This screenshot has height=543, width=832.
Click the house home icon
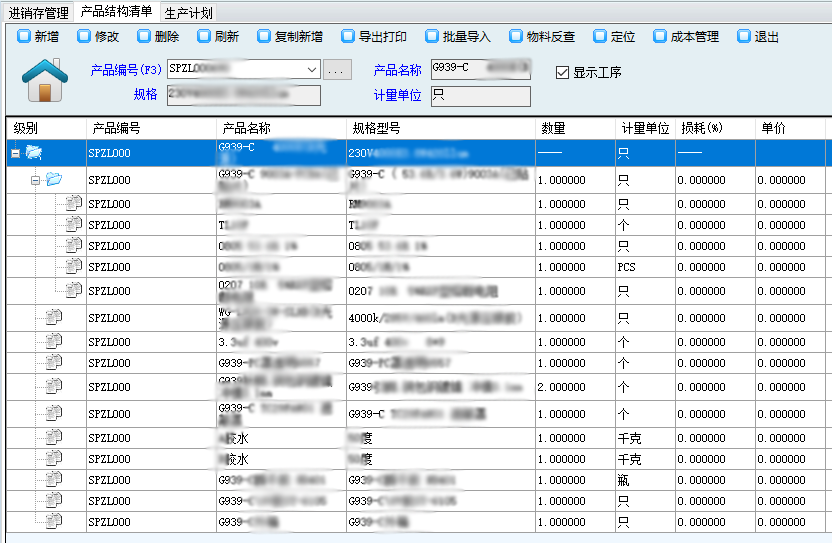point(43,80)
